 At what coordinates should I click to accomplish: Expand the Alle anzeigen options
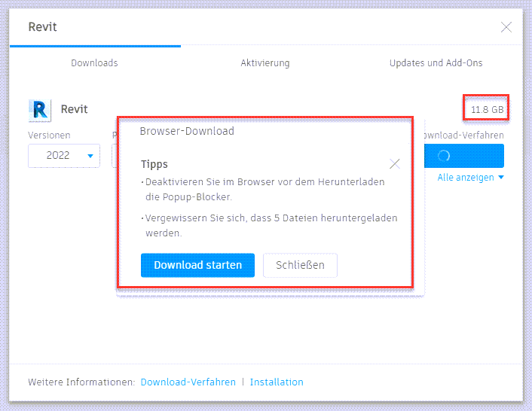click(470, 178)
